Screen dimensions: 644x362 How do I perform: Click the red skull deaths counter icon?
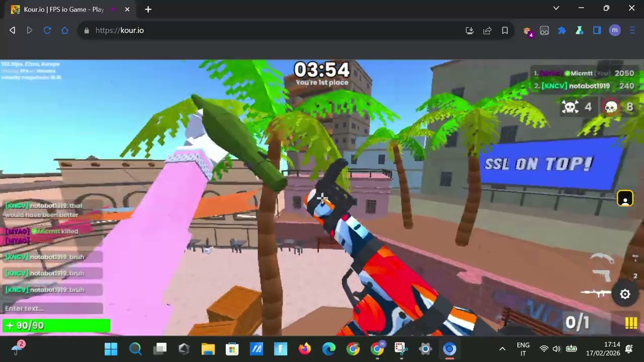(x=611, y=107)
